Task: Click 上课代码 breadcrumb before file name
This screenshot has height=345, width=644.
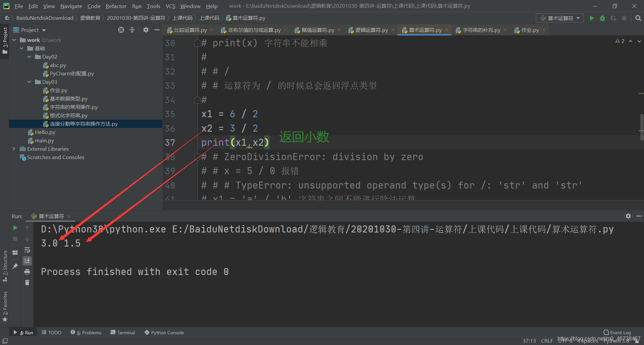Action: coord(209,18)
